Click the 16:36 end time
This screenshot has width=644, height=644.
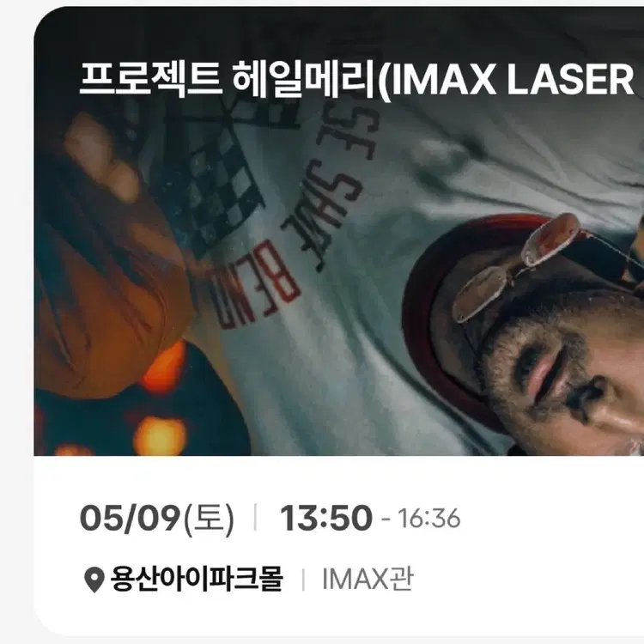(x=428, y=519)
